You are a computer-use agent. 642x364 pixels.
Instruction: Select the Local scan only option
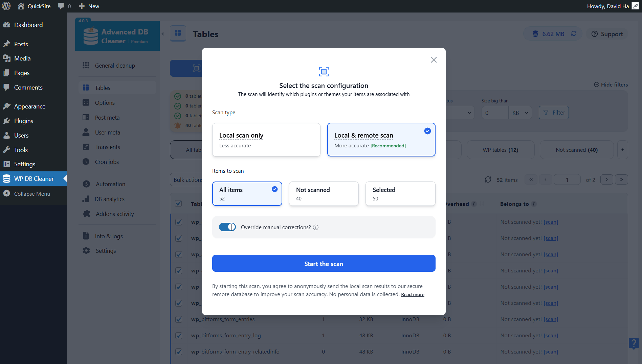point(266,140)
